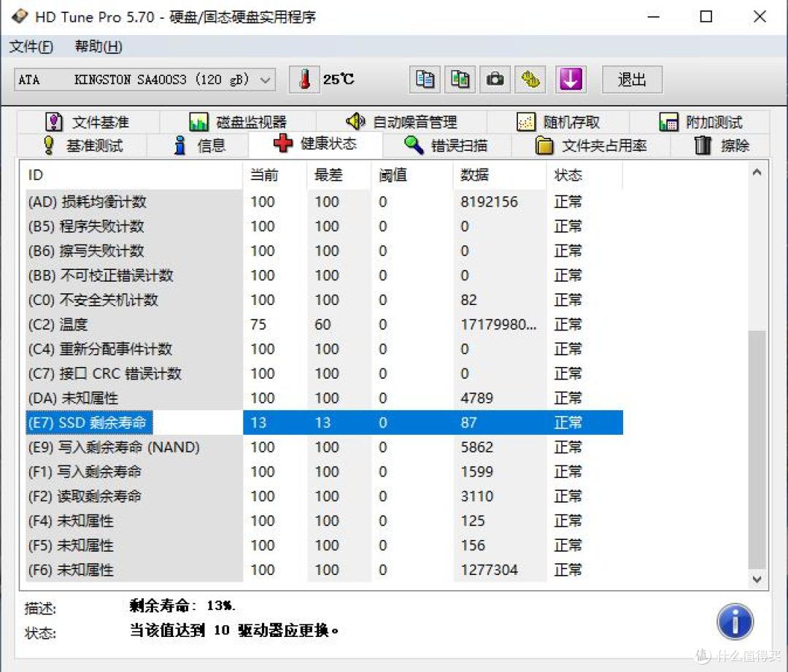Switch to the 基准测试 tab
Screen dimensions: 788x672
(82, 145)
